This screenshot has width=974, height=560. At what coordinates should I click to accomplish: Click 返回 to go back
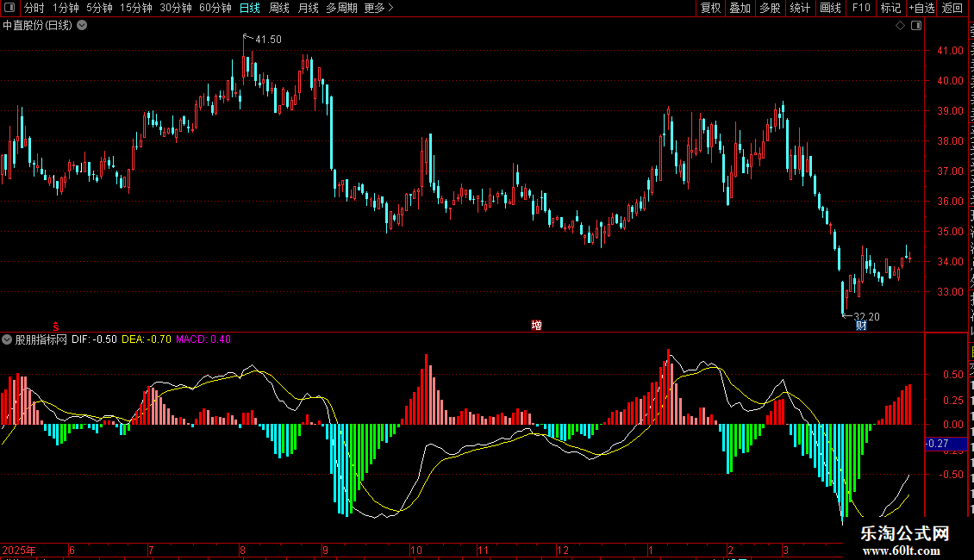(952, 8)
